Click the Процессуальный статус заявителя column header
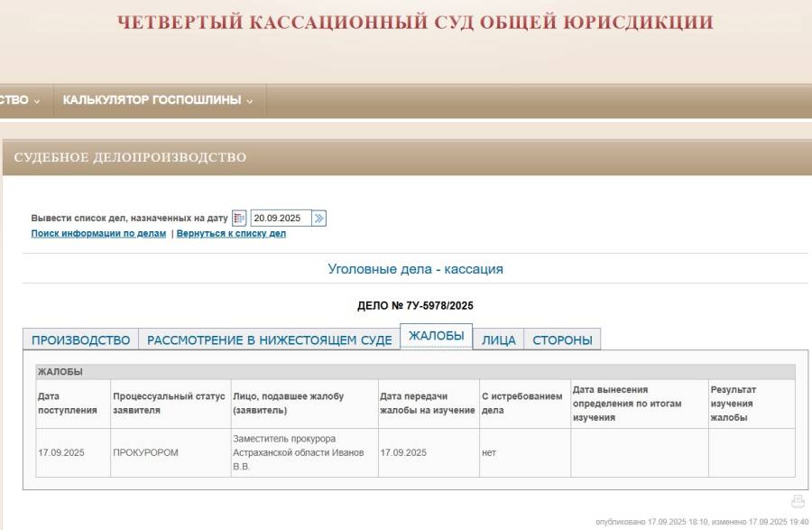Screen dimensions: 812x530 coord(171,403)
